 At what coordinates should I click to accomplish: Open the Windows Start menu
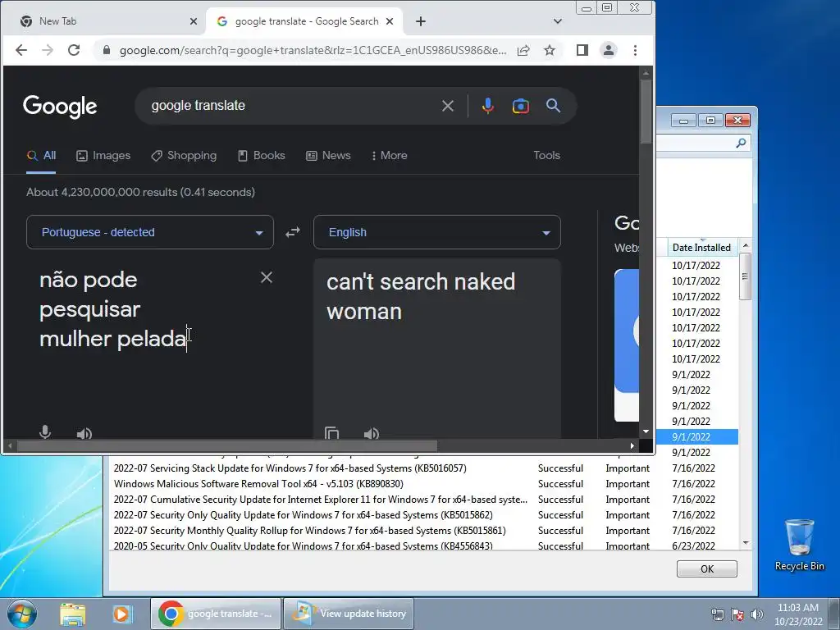(x=21, y=614)
